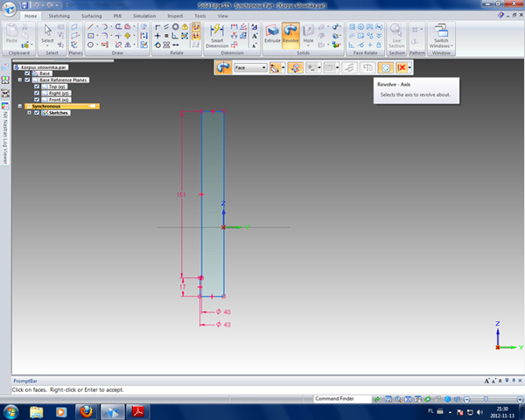Click the Fit view icon in status bar
The width and height of the screenshot is (525, 420).
click(408, 399)
